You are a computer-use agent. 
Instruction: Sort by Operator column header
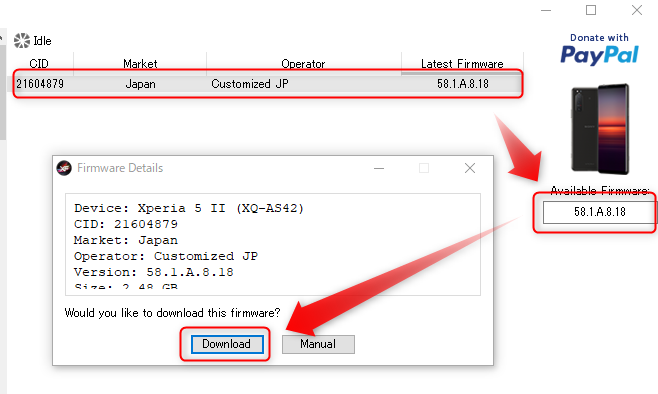[x=303, y=64]
